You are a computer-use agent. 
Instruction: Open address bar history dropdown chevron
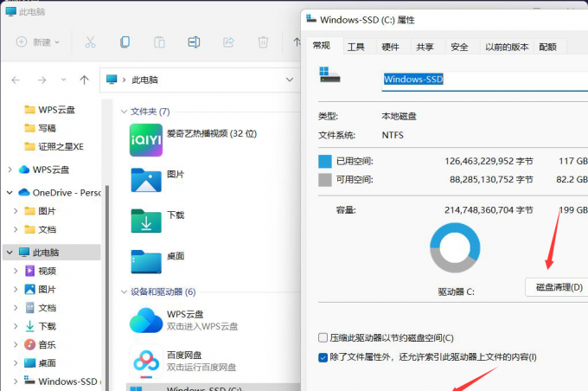coord(290,80)
